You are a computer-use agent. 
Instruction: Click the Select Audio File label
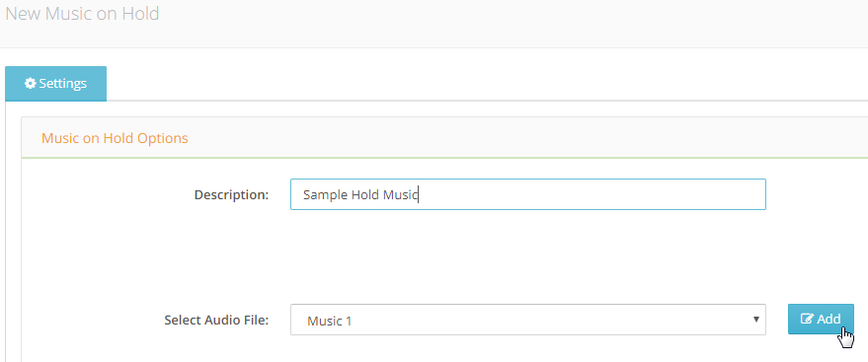point(216,320)
